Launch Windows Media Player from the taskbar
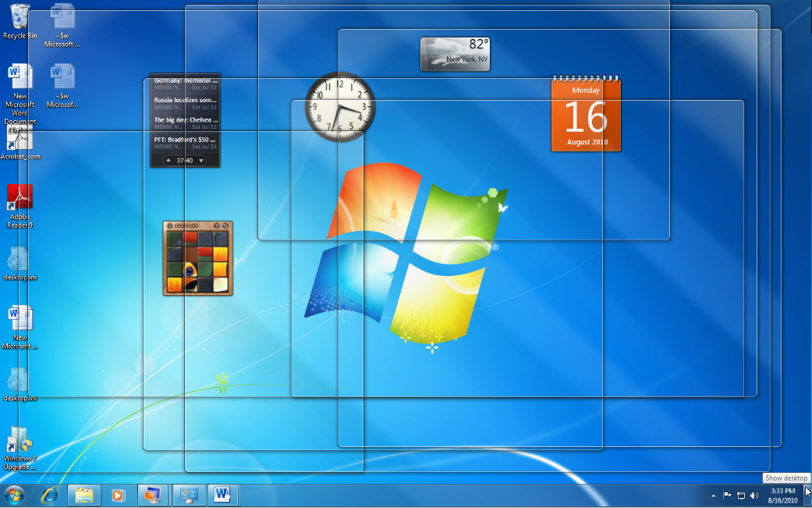Screen dimensions: 812x508 (x=118, y=496)
